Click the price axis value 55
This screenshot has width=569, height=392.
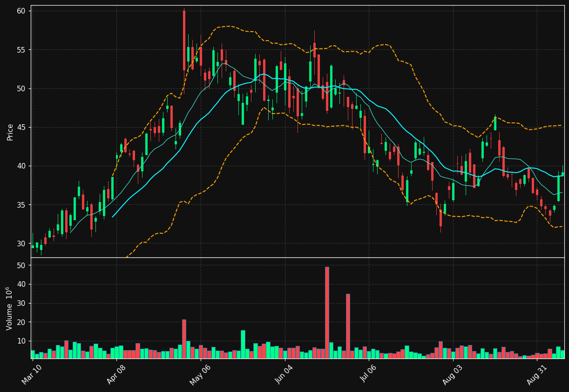coord(22,50)
